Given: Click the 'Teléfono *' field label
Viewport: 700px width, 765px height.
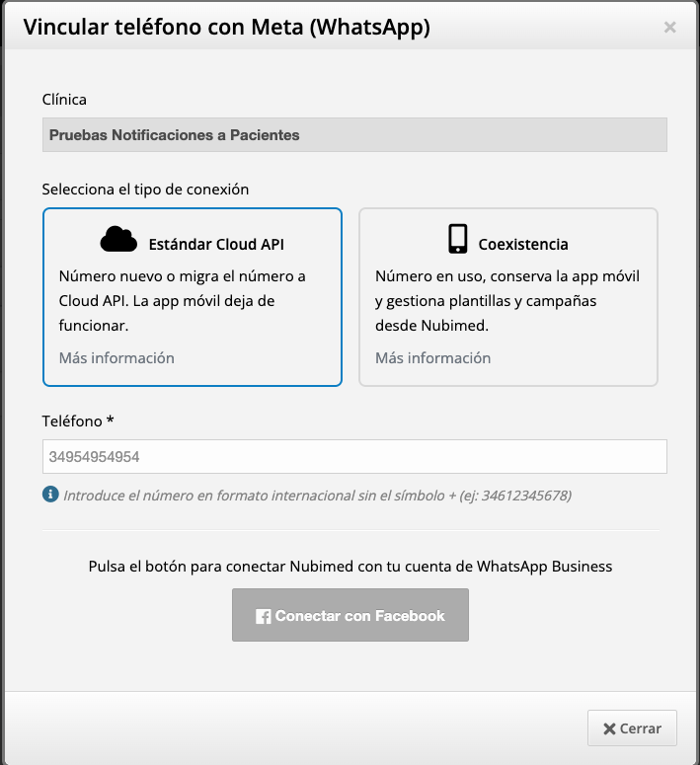Looking at the screenshot, I should tap(78, 421).
